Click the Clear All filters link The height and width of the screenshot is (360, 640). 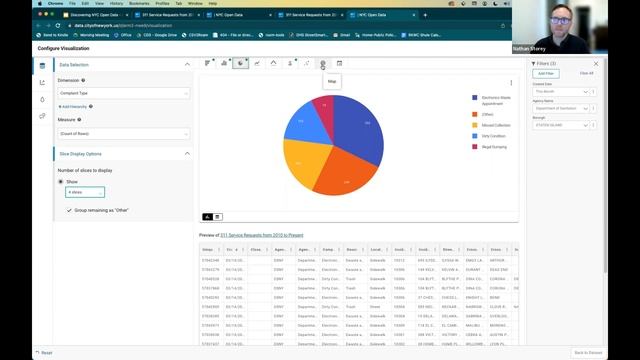587,73
